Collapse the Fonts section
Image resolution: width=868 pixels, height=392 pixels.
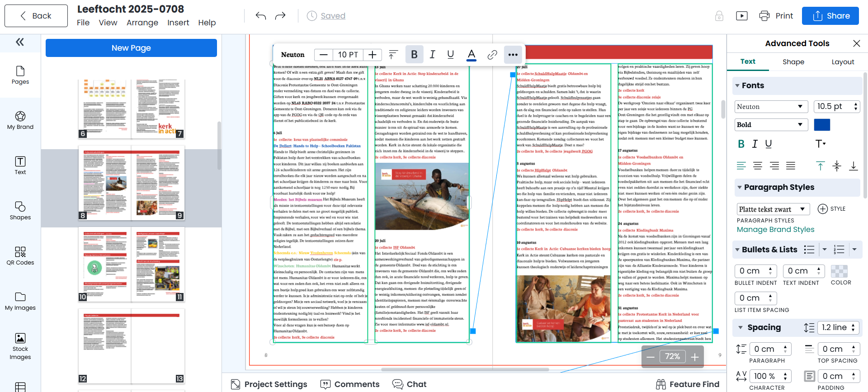[737, 85]
